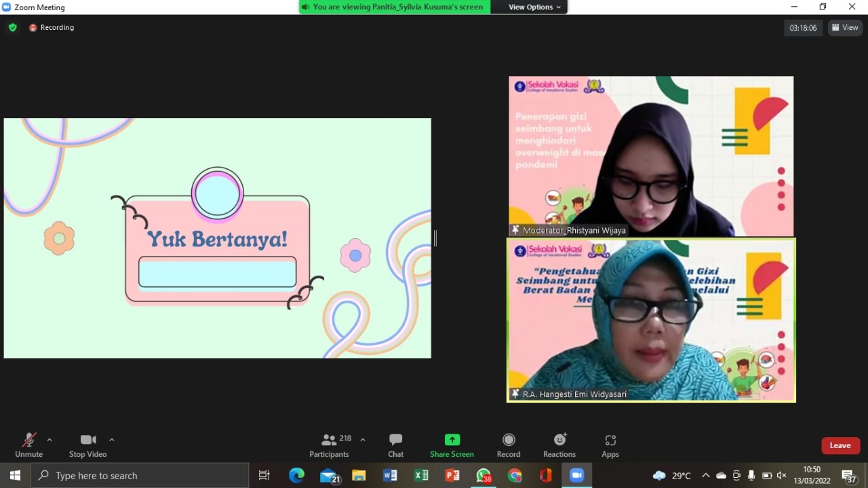This screenshot has width=868, height=488.
Task: Expand the video settings arrow beside Stop Video
Action: [x=112, y=438]
